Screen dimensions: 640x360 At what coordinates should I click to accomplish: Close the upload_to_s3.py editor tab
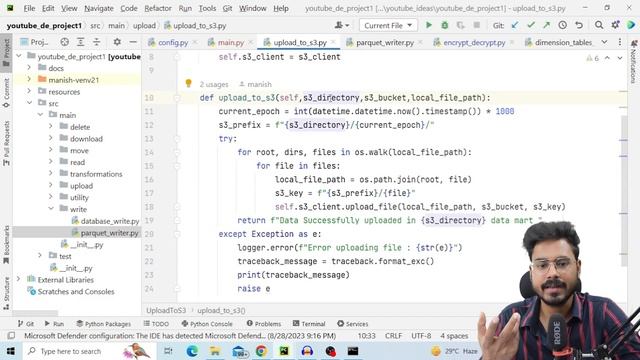(333, 42)
